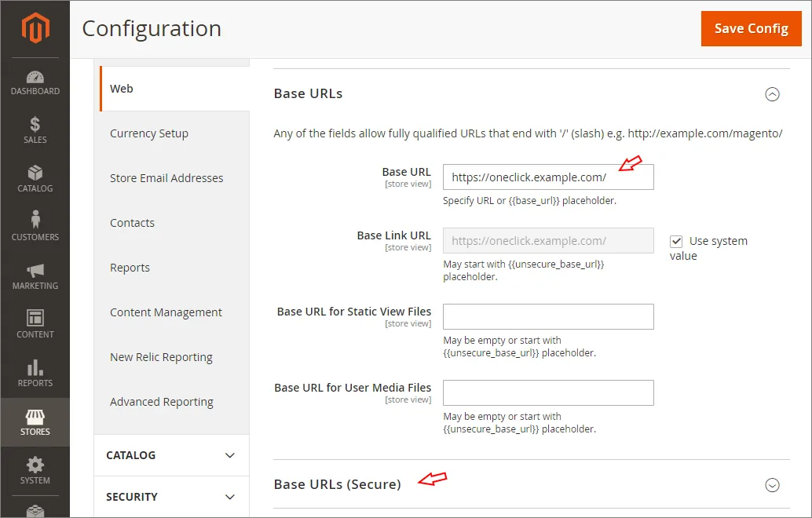Click the Save Config button
812x518 pixels.
(x=751, y=28)
